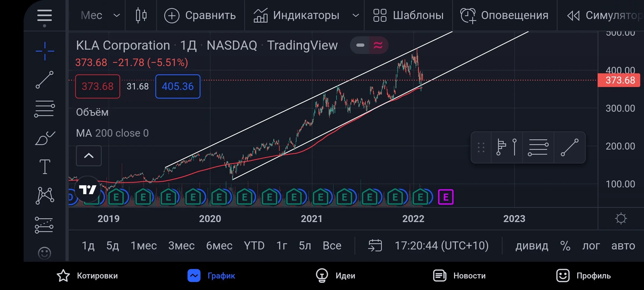Click the blue buy price 405.36 button
The height and width of the screenshot is (290, 644).
[178, 86]
